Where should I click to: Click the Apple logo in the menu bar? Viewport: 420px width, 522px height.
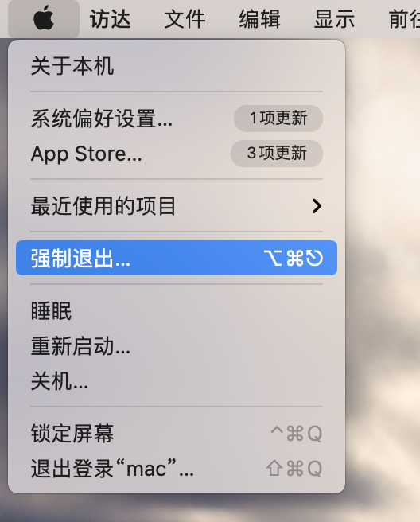pyautogui.click(x=44, y=18)
